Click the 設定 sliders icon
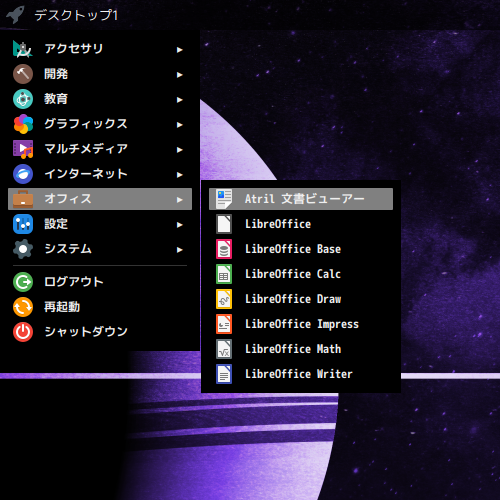 [23, 224]
